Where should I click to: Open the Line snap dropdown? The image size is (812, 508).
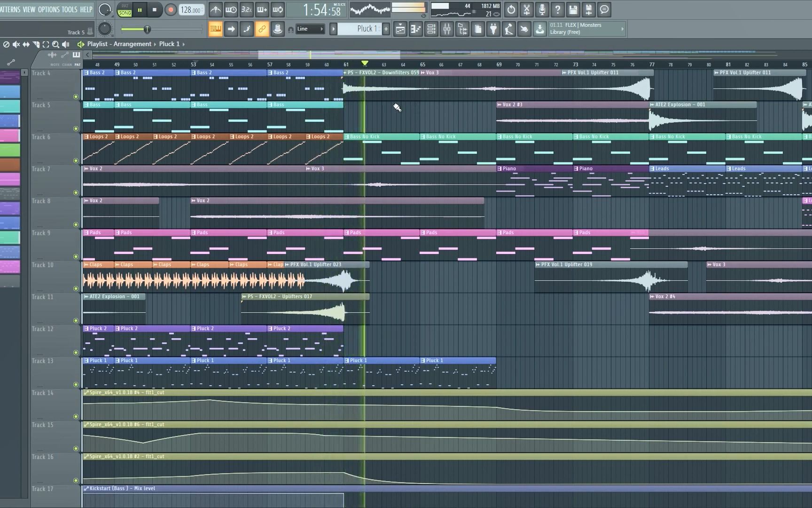pyautogui.click(x=310, y=29)
